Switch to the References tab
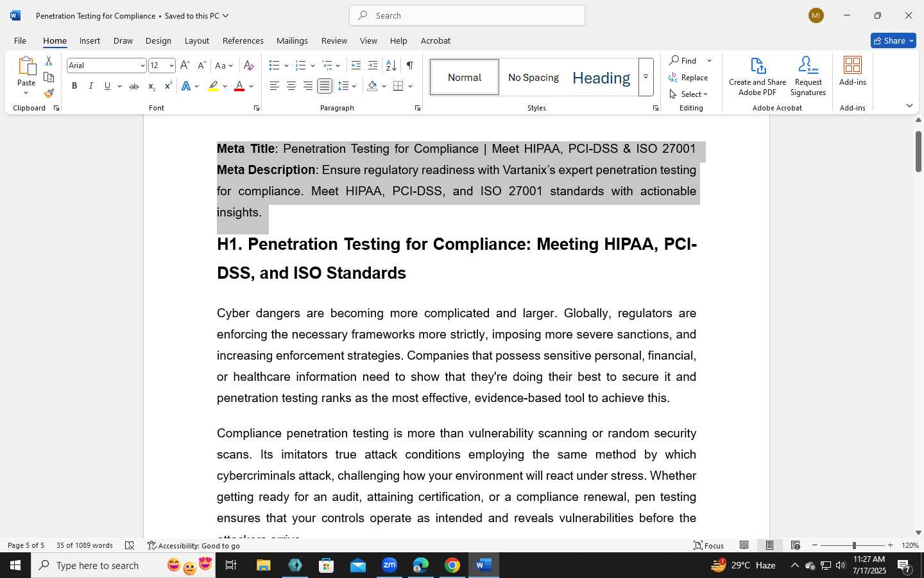924x578 pixels. point(243,40)
